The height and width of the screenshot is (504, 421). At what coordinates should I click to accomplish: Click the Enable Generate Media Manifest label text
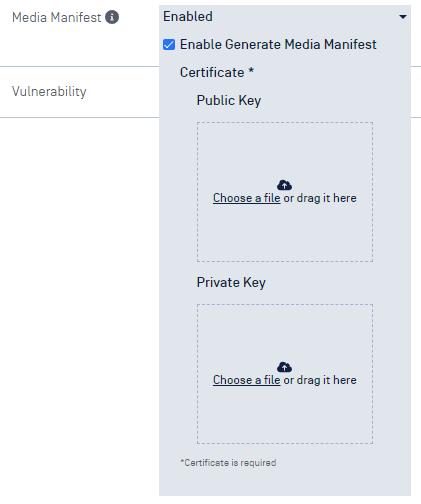278,44
